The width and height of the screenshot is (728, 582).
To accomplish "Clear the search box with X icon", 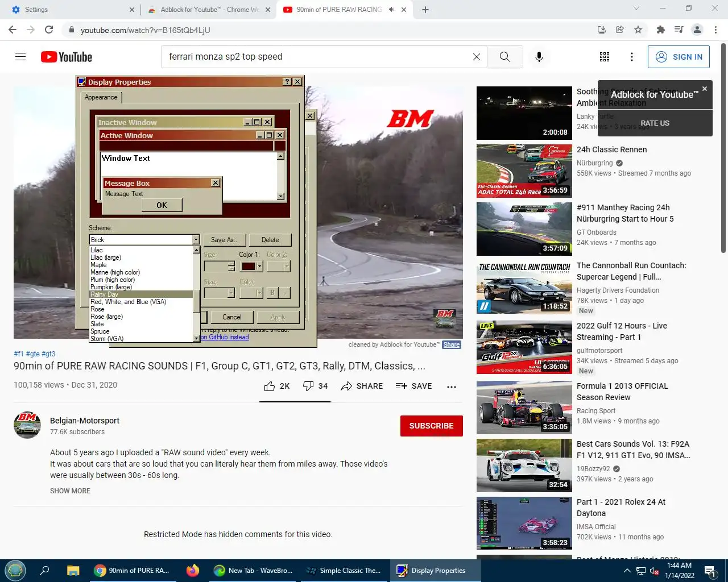I will [477, 57].
